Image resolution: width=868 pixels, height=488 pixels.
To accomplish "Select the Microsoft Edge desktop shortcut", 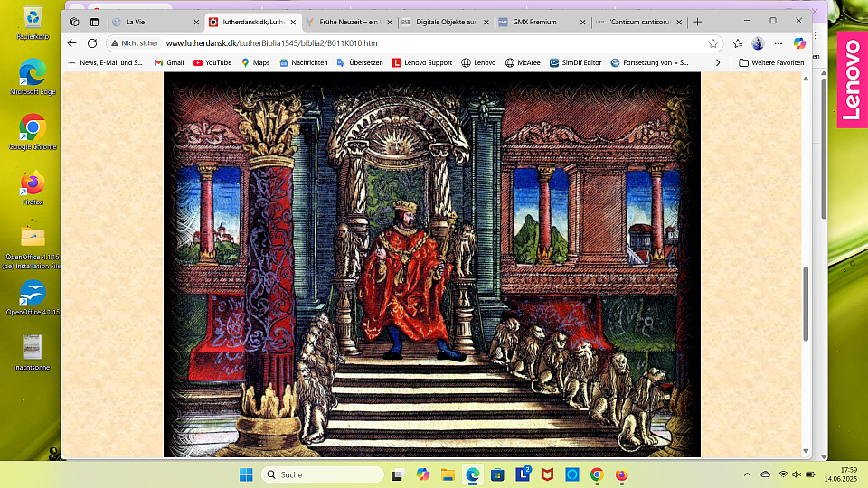I will [33, 76].
